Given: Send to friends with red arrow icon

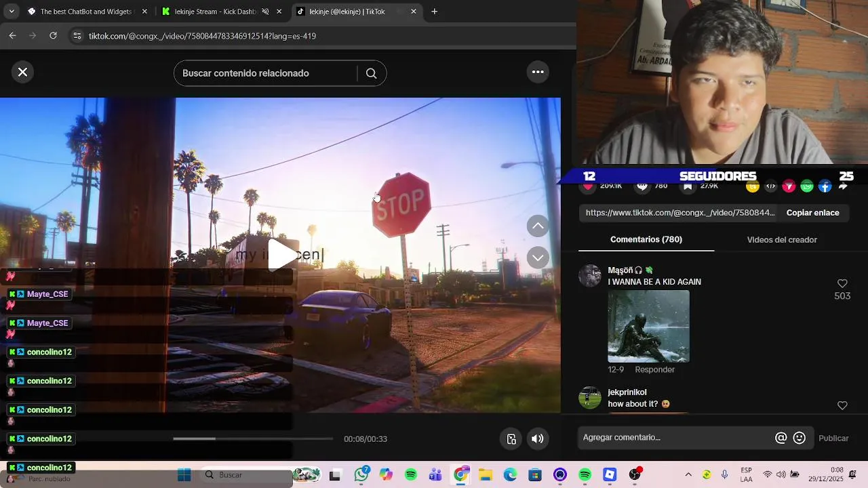Looking at the screenshot, I should [789, 186].
